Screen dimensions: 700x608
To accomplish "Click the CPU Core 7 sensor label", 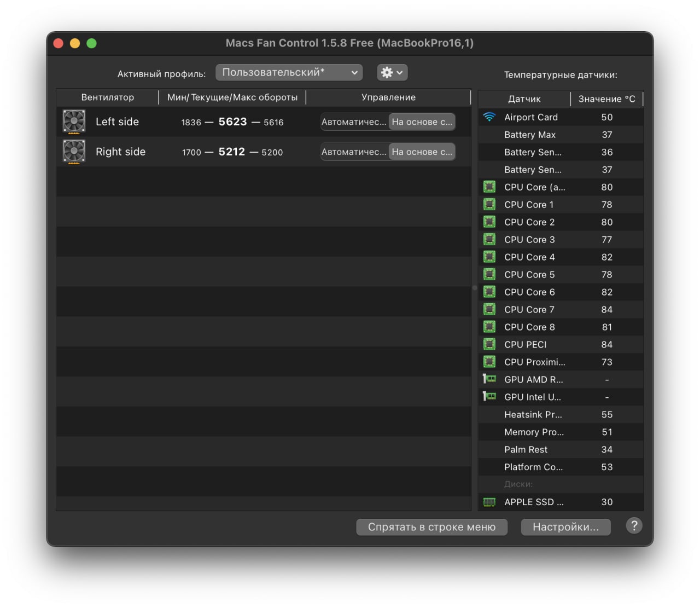I will coord(529,310).
